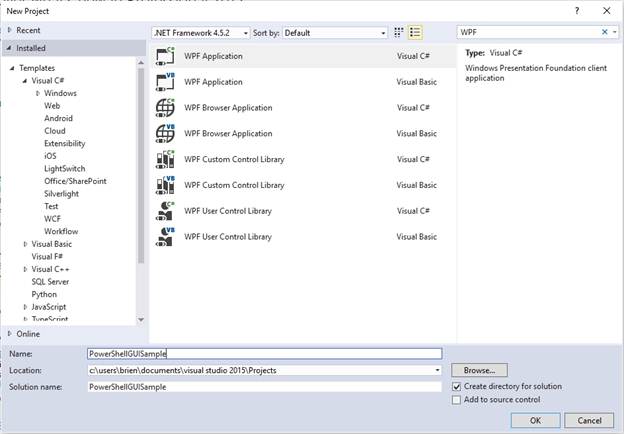Select the LightSwitch template category
Image resolution: width=624 pixels, height=434 pixels.
[65, 169]
